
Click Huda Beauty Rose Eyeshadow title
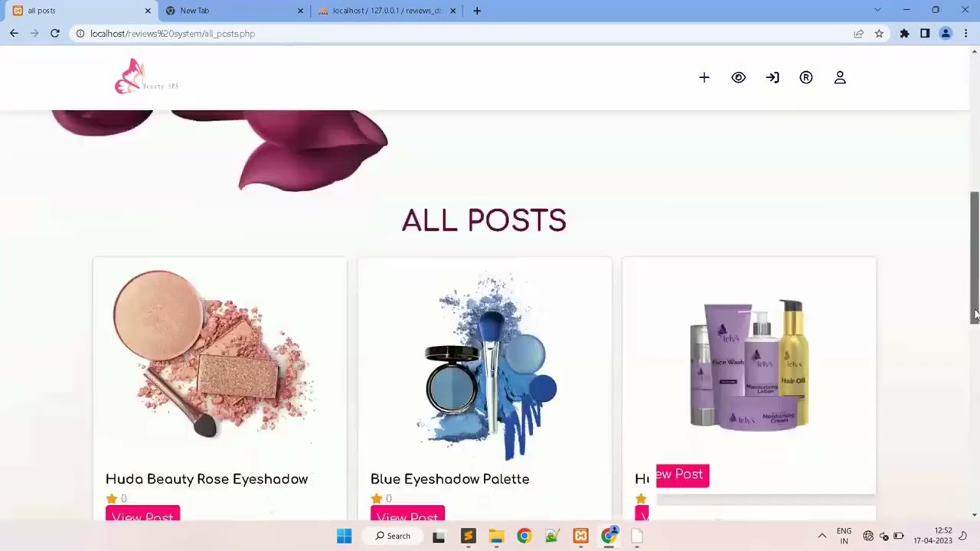207,479
